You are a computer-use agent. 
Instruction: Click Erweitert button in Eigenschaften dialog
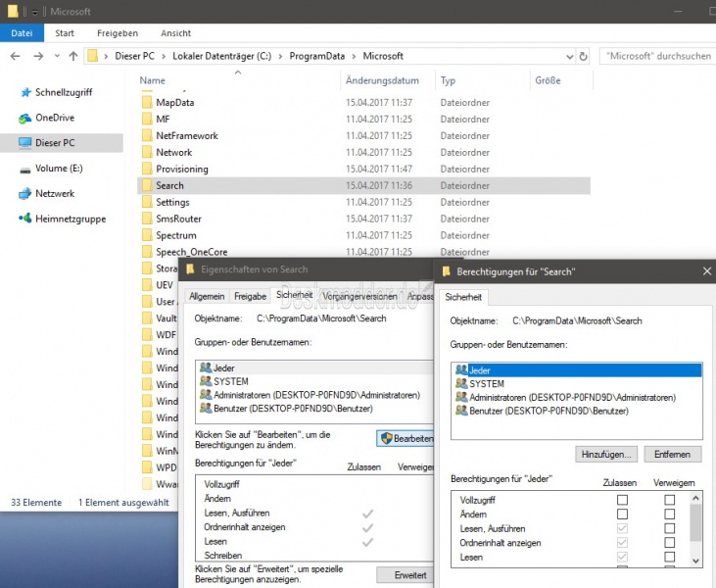pos(406,575)
